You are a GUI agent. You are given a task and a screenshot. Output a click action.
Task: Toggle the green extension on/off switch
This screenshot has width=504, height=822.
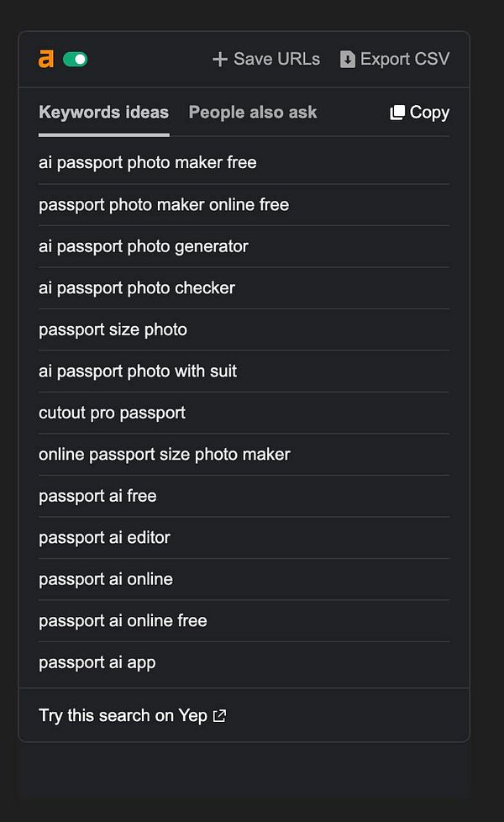73,60
